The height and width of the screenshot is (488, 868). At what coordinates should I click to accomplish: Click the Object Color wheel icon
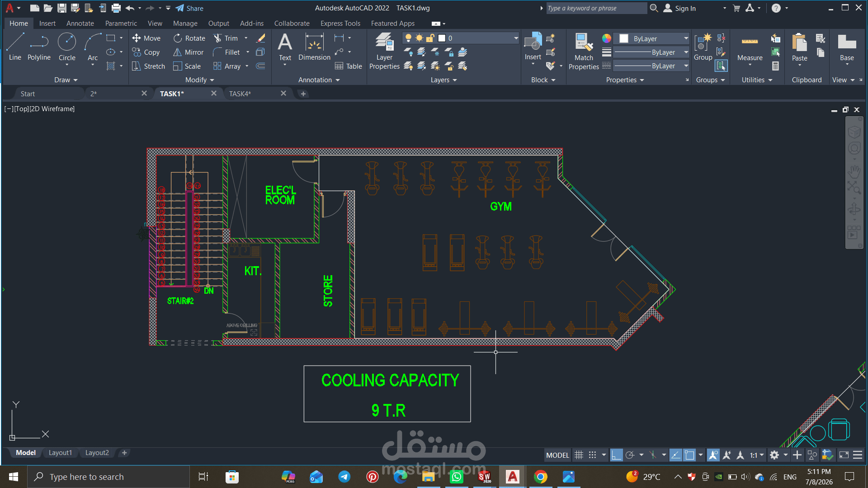click(x=607, y=39)
